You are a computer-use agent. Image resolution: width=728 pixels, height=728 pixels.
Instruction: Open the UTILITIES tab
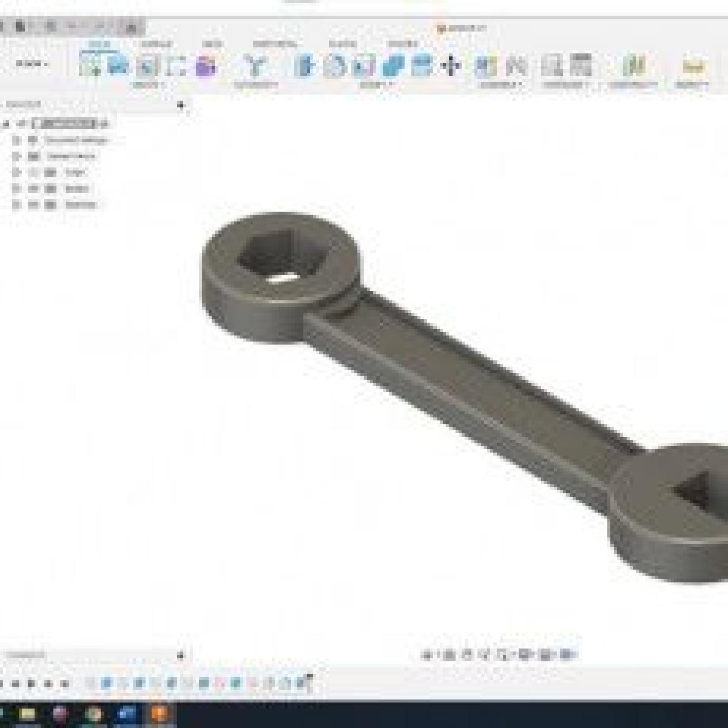[403, 44]
